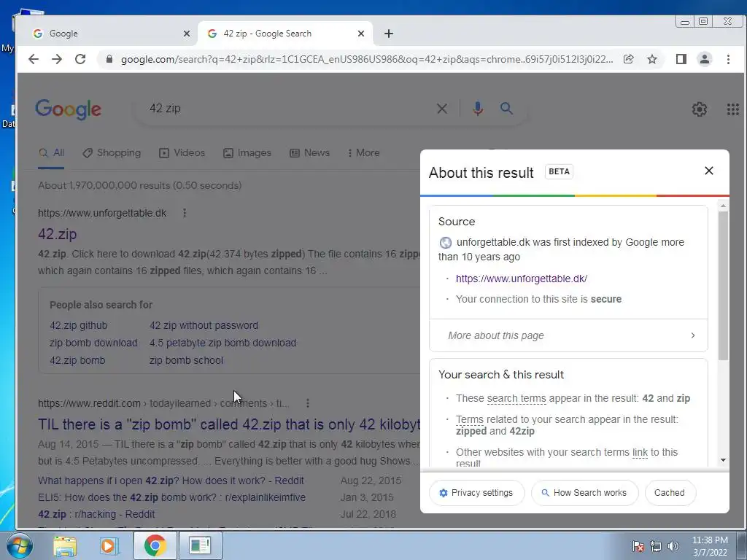Image resolution: width=747 pixels, height=560 pixels.
Task: Switch to Videos results
Action: (182, 153)
